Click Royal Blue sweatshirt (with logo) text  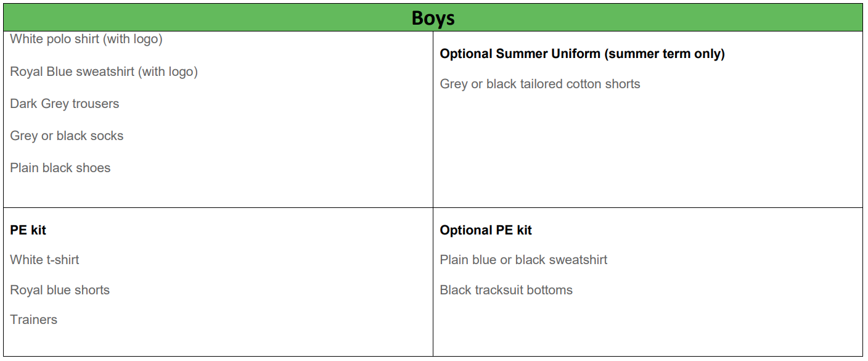[104, 72]
